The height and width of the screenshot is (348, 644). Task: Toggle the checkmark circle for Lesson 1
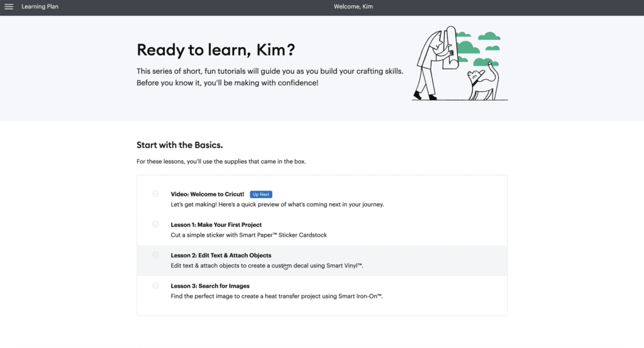point(156,224)
